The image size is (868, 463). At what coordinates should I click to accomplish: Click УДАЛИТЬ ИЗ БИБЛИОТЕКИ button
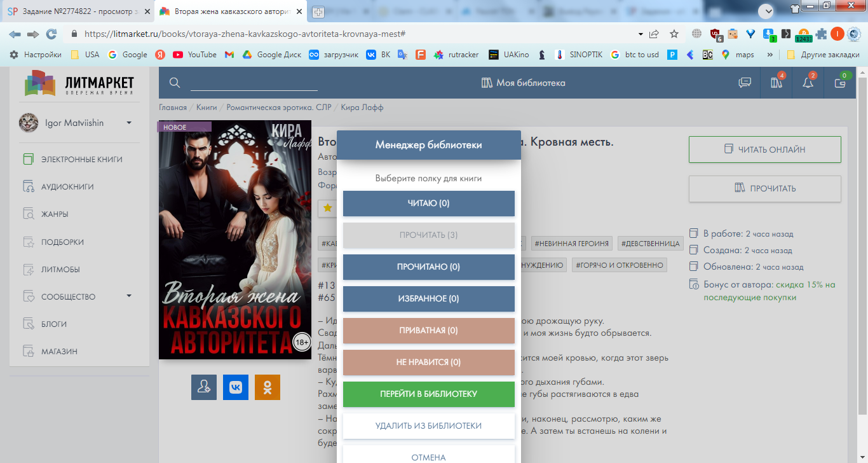pyautogui.click(x=429, y=426)
